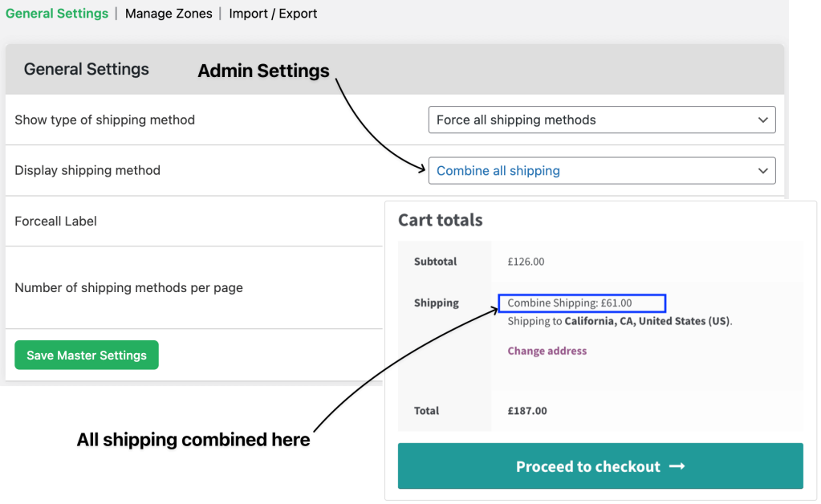Switch to the Manage Zones tab
This screenshot has width=821, height=504.
(x=169, y=14)
